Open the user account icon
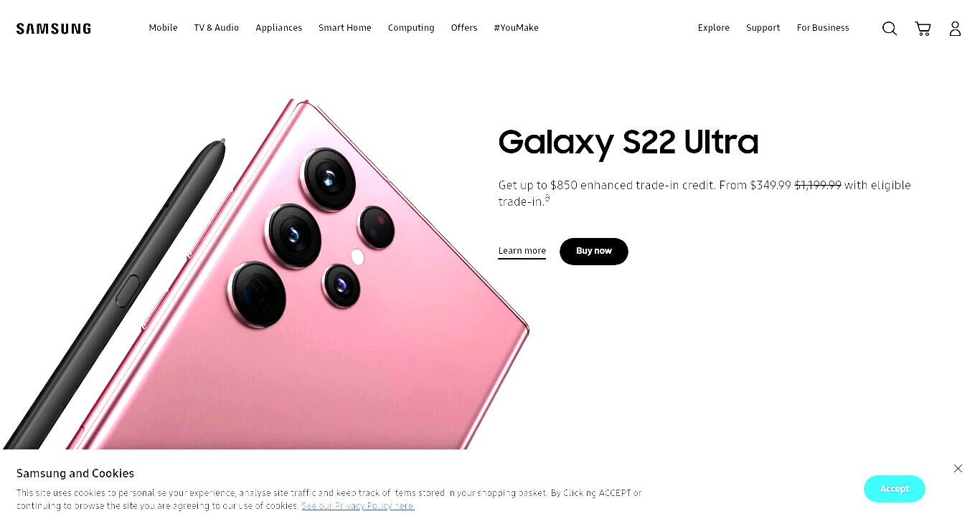 [955, 29]
